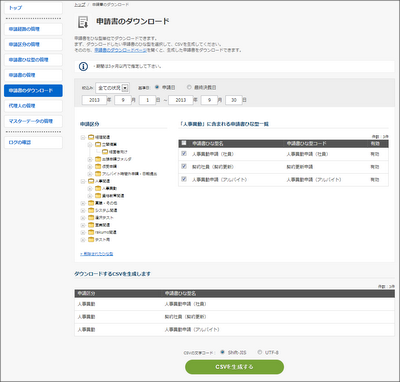Click the folder icon for rakumo関連

tap(91, 232)
